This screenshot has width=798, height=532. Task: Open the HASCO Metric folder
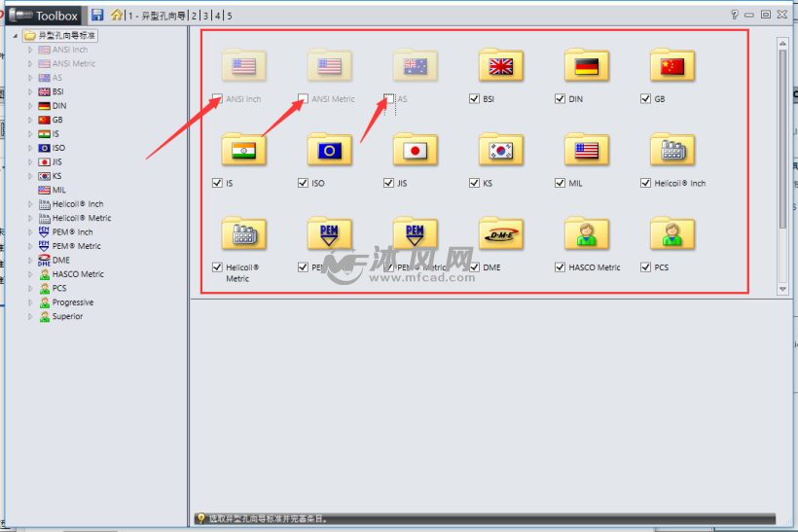pos(586,233)
